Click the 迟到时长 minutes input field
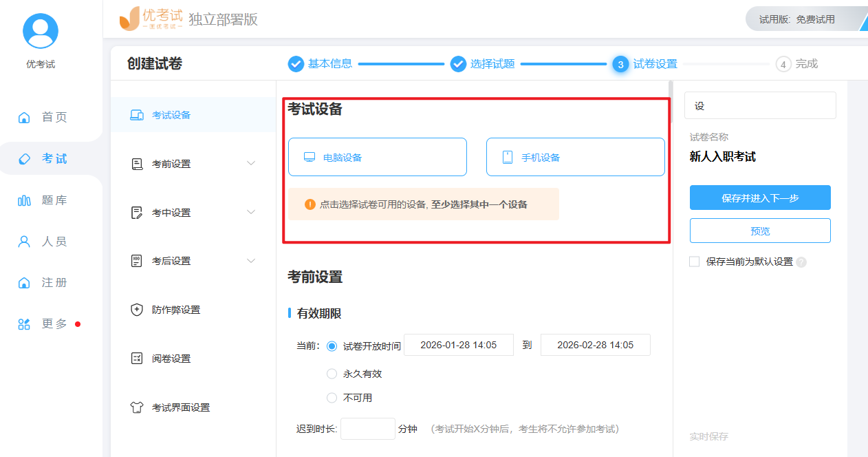Viewport: 868px width, 457px height. tap(368, 428)
